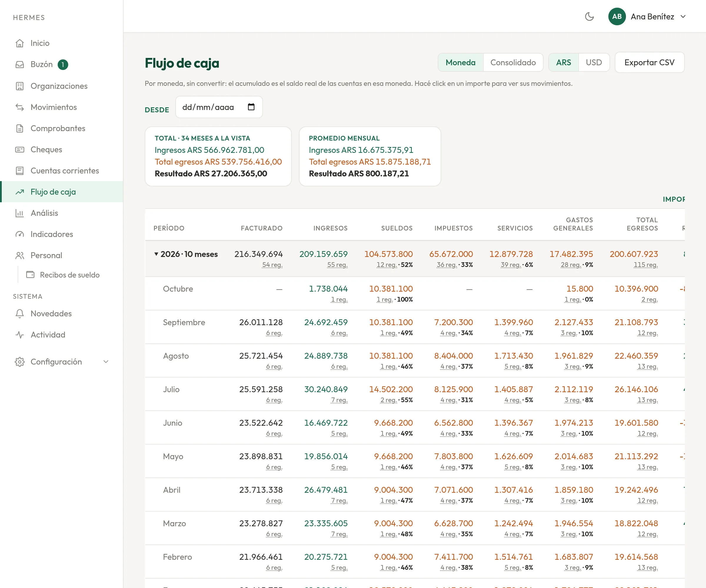
Task: Open Buzón from its sidebar label
Action: click(x=42, y=64)
